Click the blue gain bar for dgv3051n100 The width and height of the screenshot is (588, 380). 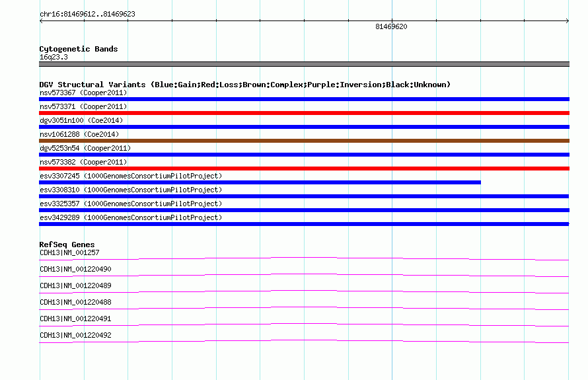click(x=304, y=127)
